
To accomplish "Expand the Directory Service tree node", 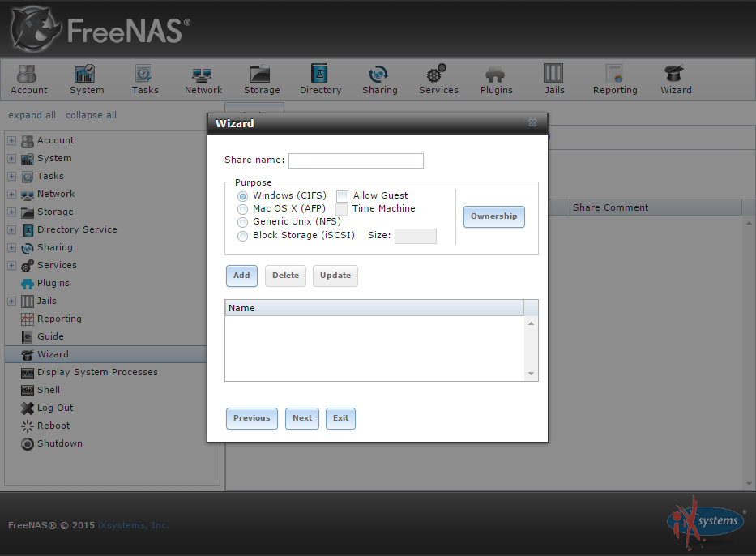I will 11,230.
